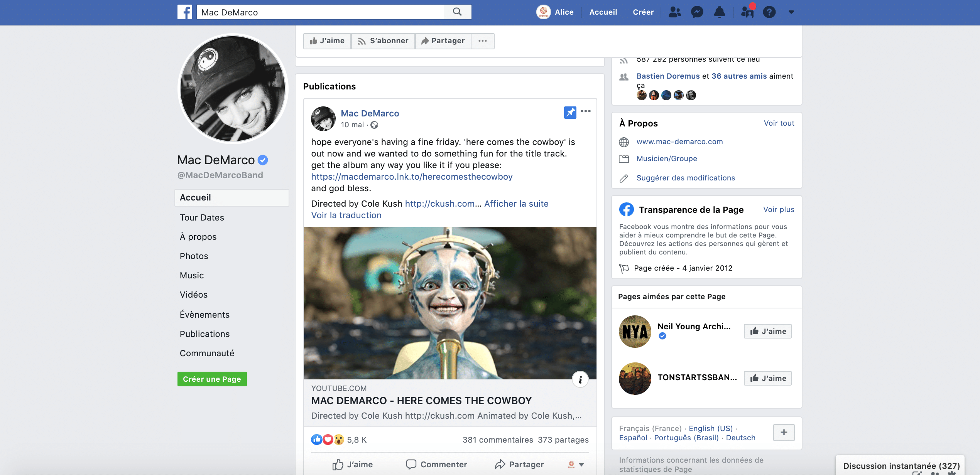Open Mac DeMarco's large profile picture

(x=233, y=88)
